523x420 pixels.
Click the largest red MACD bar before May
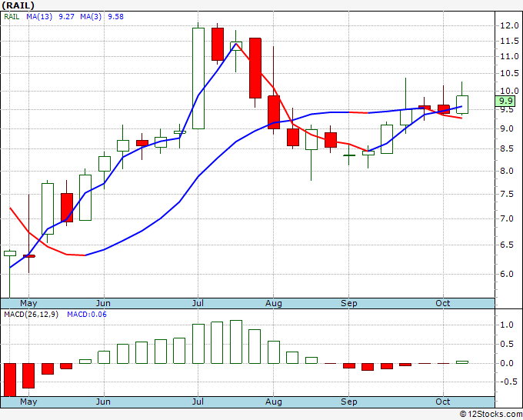click(x=10, y=380)
